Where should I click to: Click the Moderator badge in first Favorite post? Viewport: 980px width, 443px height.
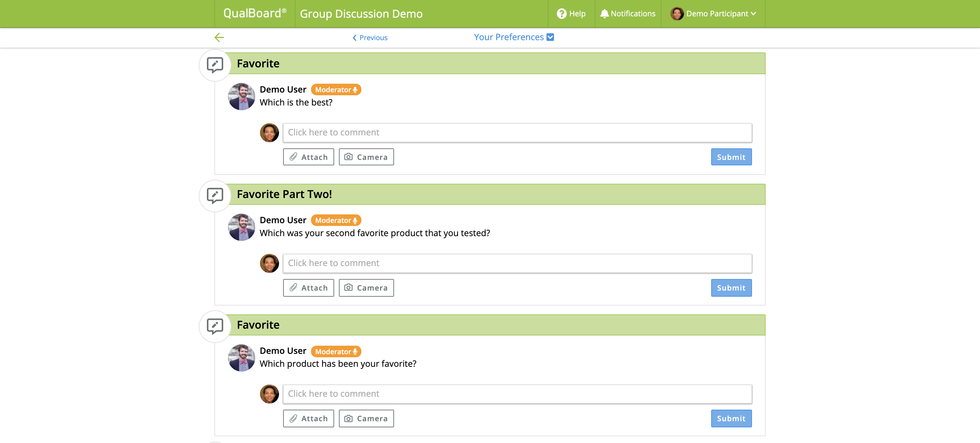tap(336, 90)
